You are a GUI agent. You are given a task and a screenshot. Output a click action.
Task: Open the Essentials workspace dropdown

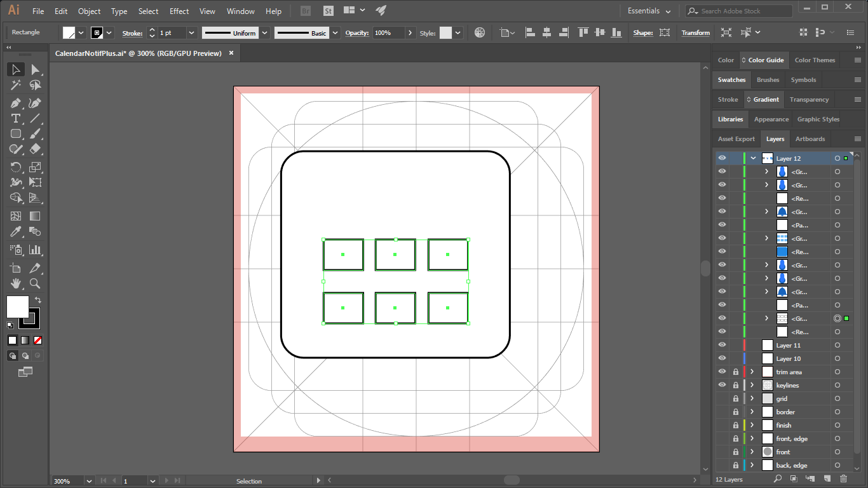click(649, 11)
